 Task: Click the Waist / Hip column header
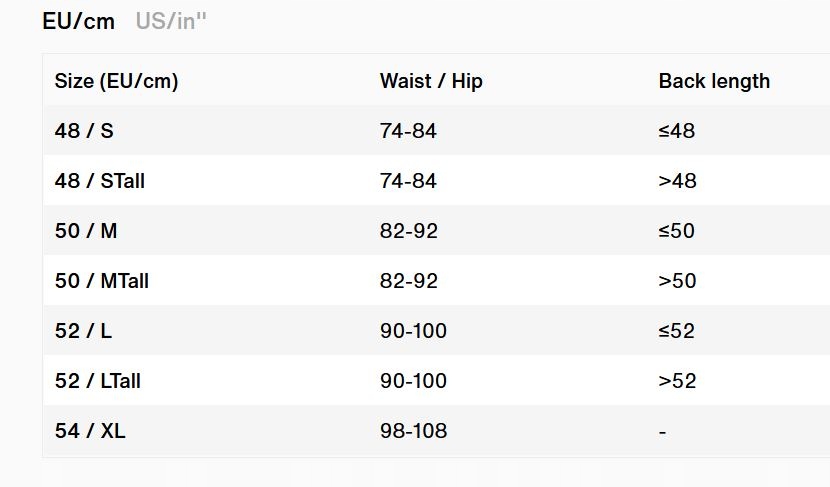pos(431,81)
